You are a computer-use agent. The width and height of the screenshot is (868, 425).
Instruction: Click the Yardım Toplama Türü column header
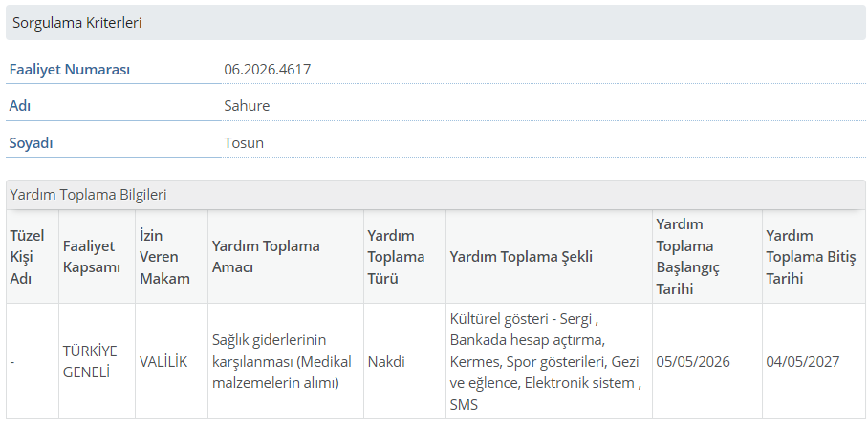(404, 257)
